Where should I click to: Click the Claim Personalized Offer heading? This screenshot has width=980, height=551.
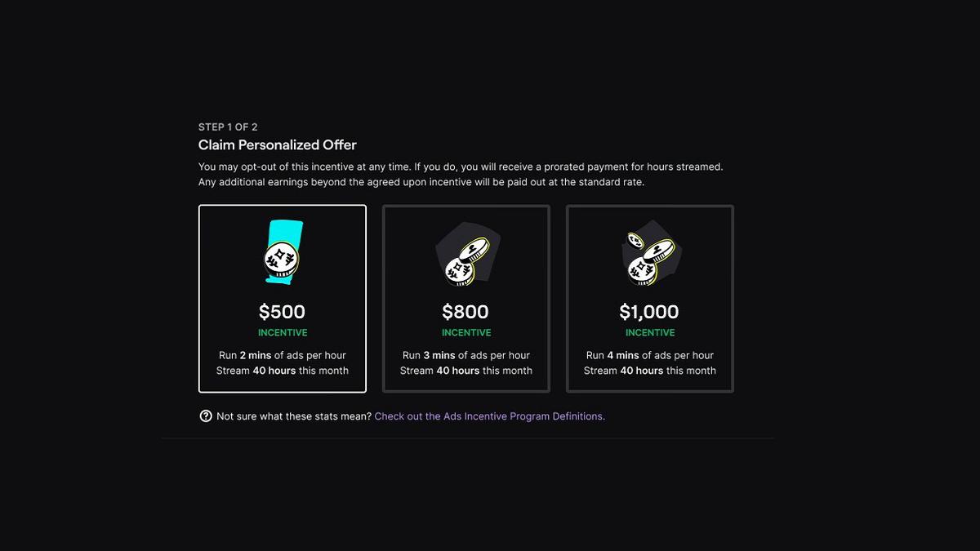(x=277, y=144)
